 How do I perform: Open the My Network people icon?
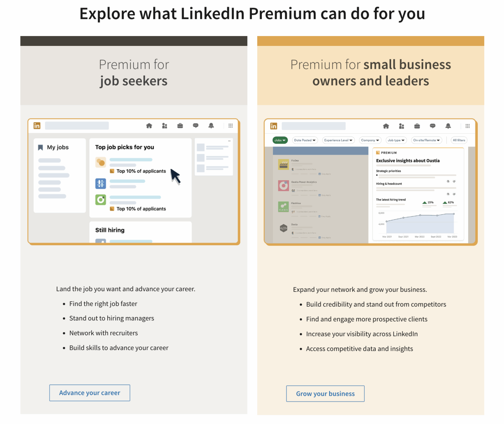pos(164,126)
